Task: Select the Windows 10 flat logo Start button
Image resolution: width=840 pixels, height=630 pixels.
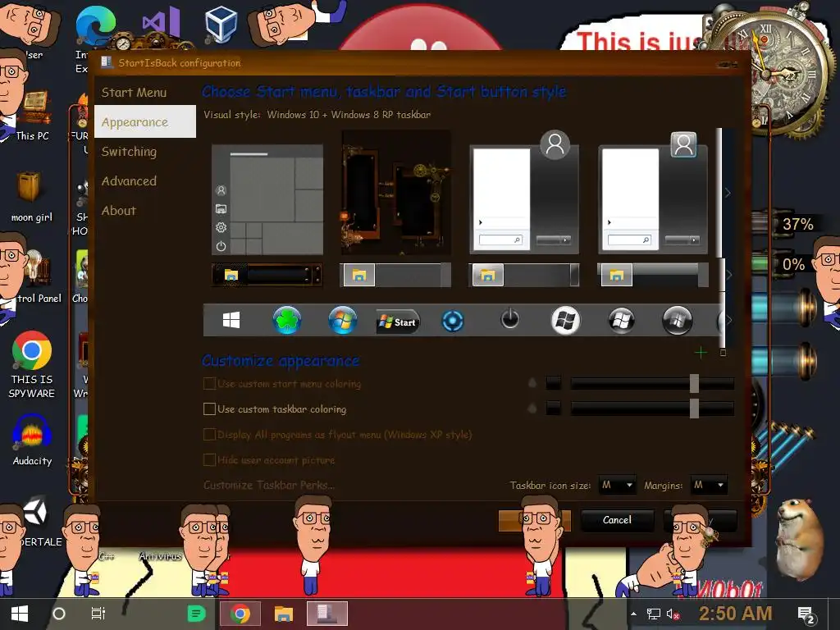Action: click(x=231, y=321)
